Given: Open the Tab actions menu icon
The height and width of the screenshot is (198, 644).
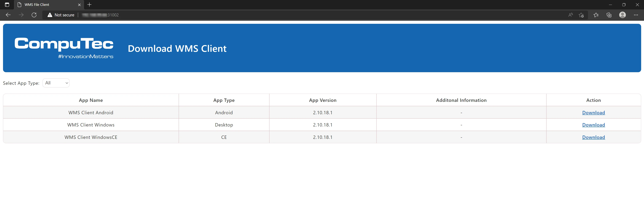Looking at the screenshot, I should coord(7,5).
